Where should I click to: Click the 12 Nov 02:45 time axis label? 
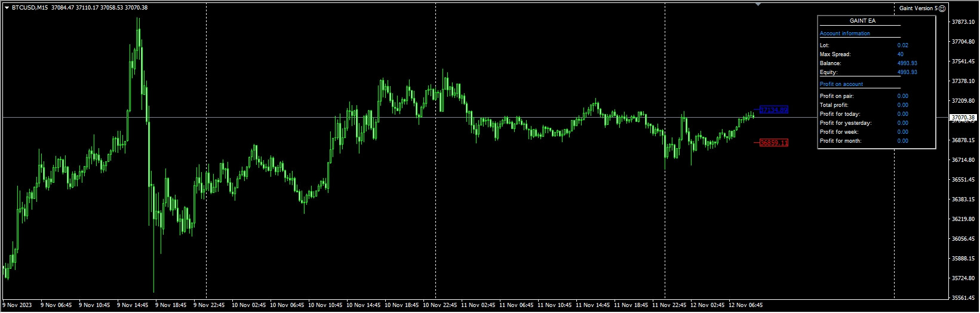click(708, 305)
